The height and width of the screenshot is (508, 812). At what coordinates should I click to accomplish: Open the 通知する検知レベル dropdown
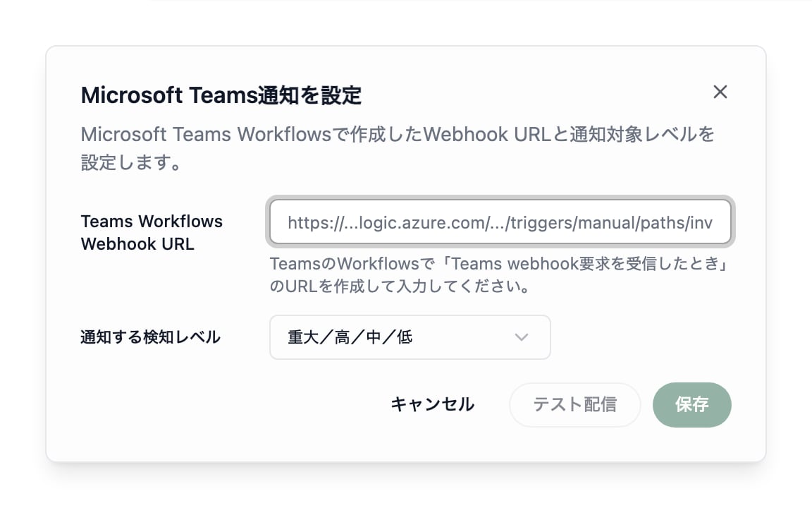point(410,337)
